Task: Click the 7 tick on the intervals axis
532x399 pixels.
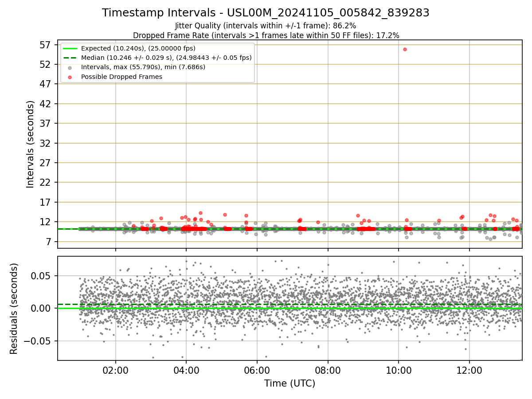Action: tap(48, 242)
